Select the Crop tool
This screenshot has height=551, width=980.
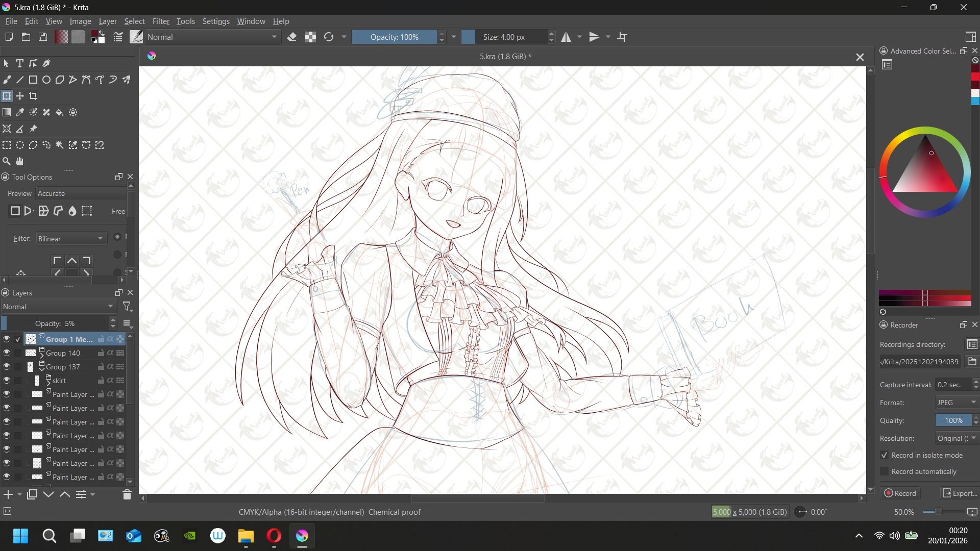coord(34,96)
